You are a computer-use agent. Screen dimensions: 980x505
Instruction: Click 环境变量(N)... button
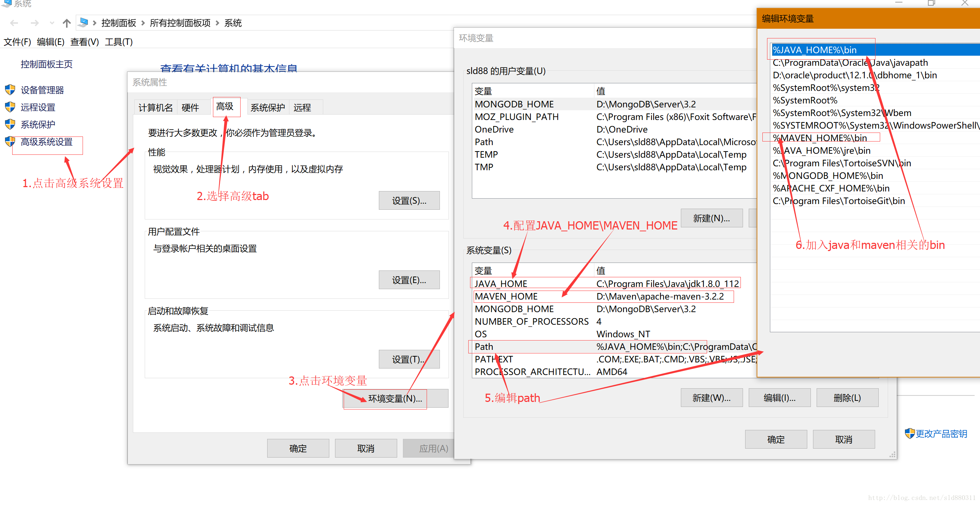(395, 398)
